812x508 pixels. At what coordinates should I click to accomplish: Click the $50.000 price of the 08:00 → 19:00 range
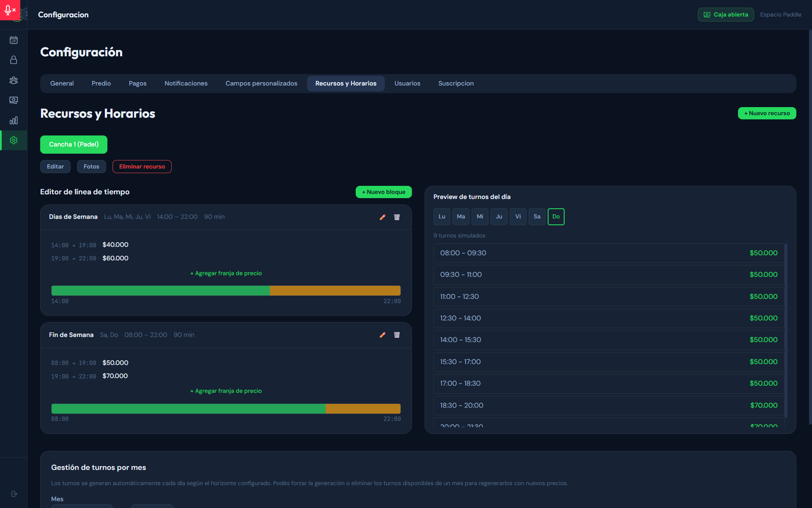coord(115,363)
